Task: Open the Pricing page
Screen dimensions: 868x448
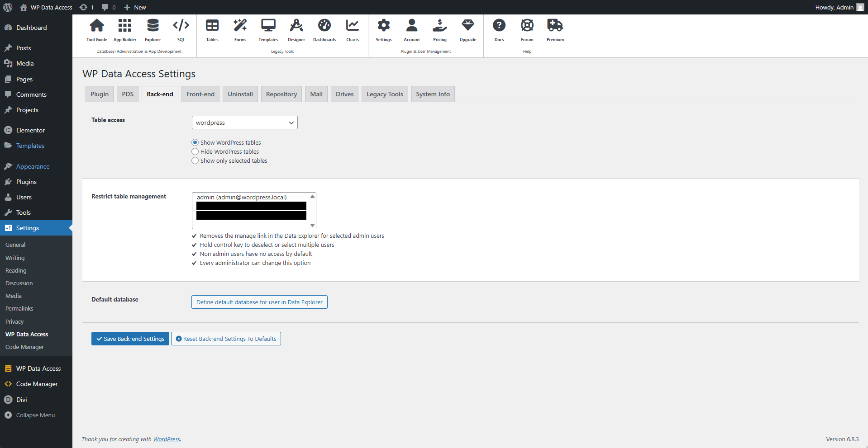Action: [x=439, y=30]
